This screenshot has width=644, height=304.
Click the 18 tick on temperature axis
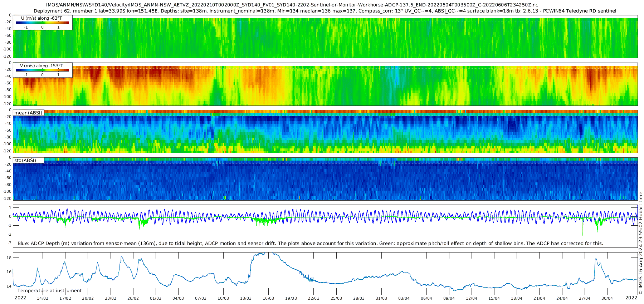pyautogui.click(x=9, y=258)
